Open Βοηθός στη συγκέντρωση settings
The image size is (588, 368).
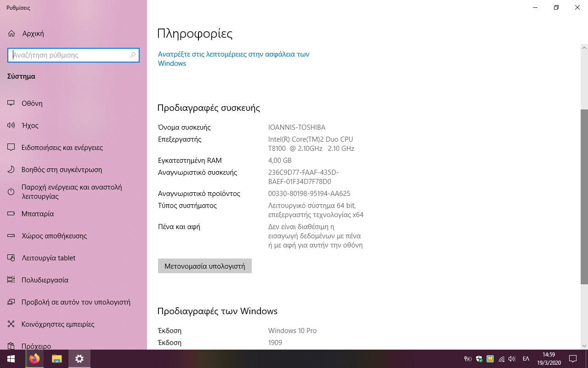[x=62, y=170]
